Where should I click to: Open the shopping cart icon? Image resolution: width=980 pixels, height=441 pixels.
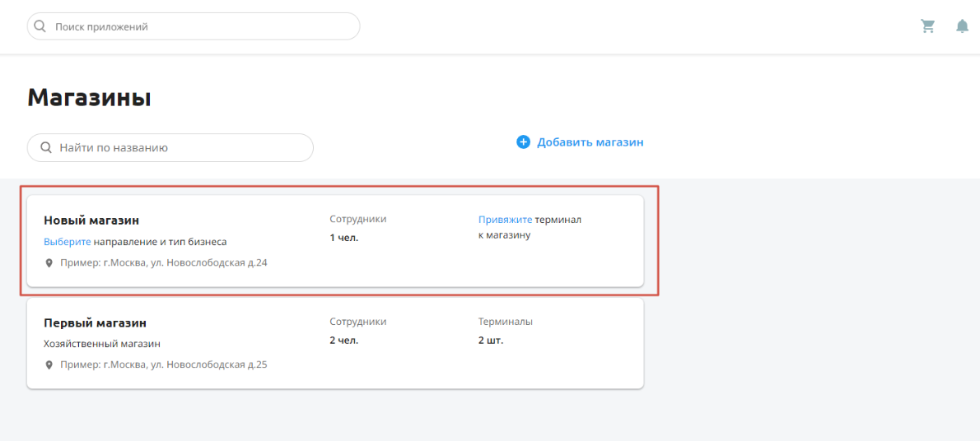point(928,26)
